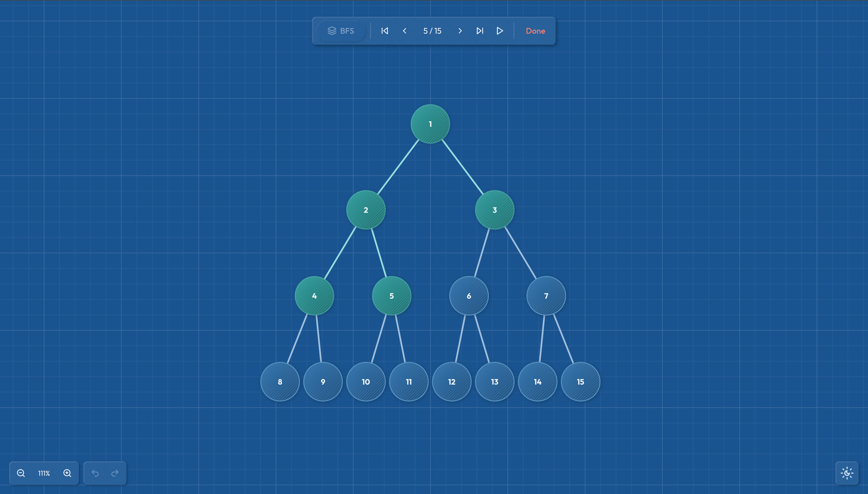Open the BFS algorithm selector
This screenshot has width=868, height=494.
[x=341, y=31]
